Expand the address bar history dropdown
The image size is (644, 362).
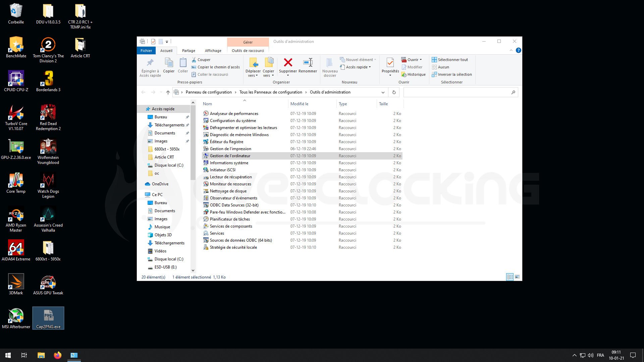(383, 92)
